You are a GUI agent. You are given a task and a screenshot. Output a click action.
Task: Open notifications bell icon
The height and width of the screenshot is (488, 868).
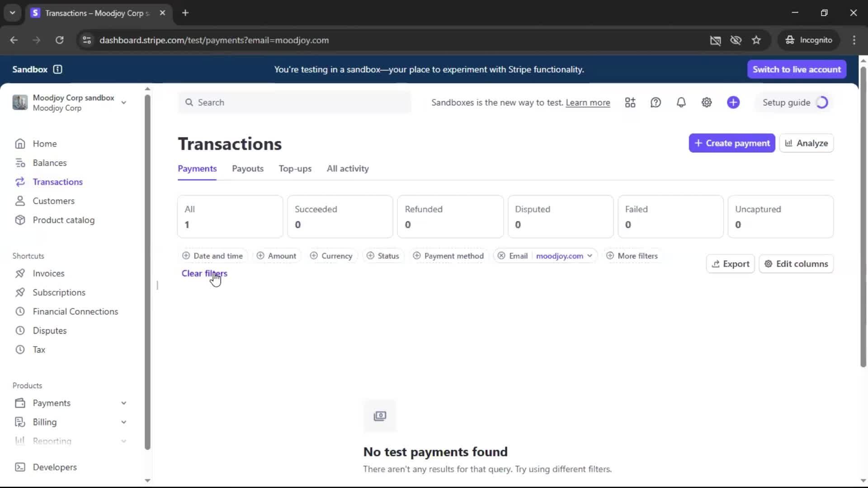coord(681,103)
